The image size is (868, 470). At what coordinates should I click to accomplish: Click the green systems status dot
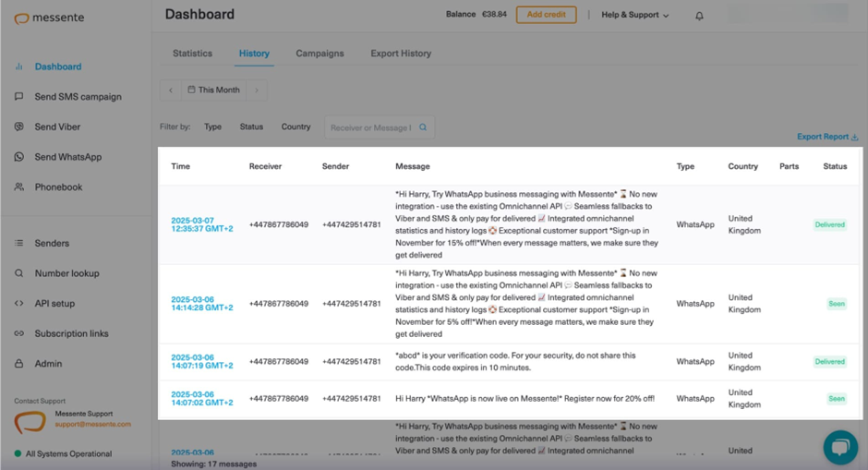(18, 453)
